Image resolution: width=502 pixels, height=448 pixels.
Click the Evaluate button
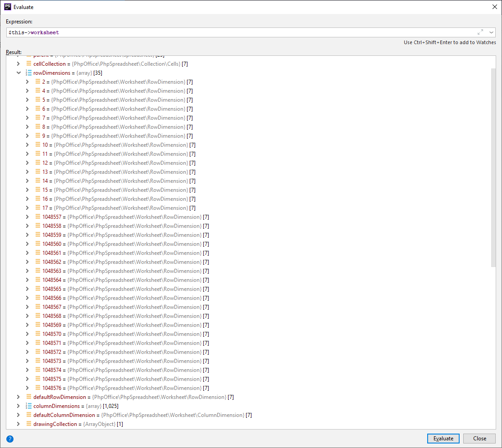(x=443, y=438)
